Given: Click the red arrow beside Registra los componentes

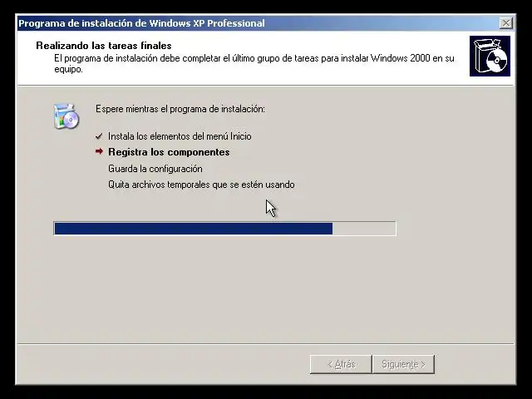Looking at the screenshot, I should pos(99,151).
